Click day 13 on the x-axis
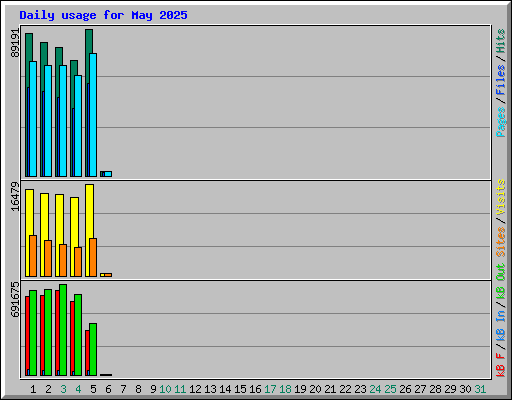512x400 pixels. (x=210, y=389)
